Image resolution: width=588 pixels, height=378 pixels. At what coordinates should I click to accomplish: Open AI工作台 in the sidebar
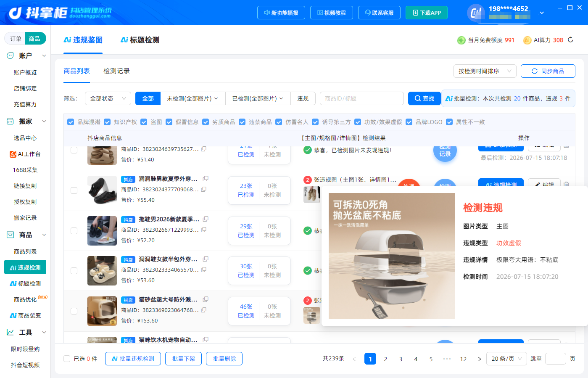click(x=25, y=154)
